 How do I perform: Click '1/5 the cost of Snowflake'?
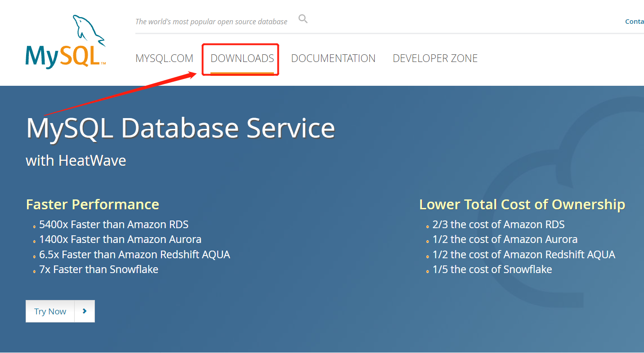(x=492, y=269)
